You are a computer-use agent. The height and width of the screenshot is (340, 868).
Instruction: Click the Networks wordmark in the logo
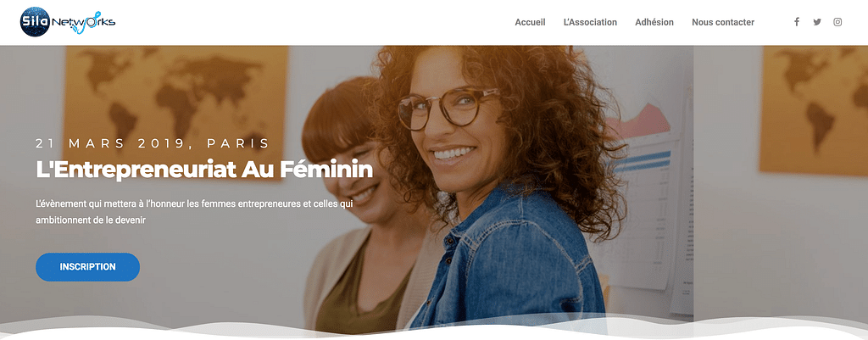tap(84, 23)
